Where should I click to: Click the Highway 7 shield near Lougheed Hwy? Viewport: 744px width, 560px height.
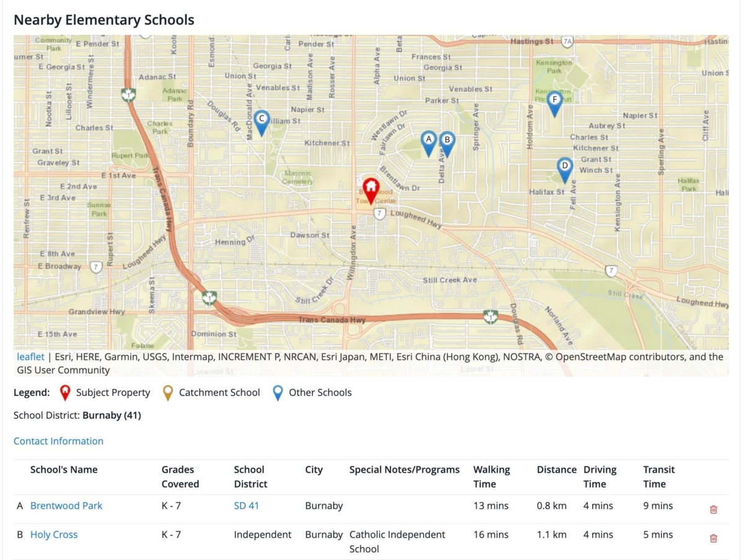[x=378, y=213]
